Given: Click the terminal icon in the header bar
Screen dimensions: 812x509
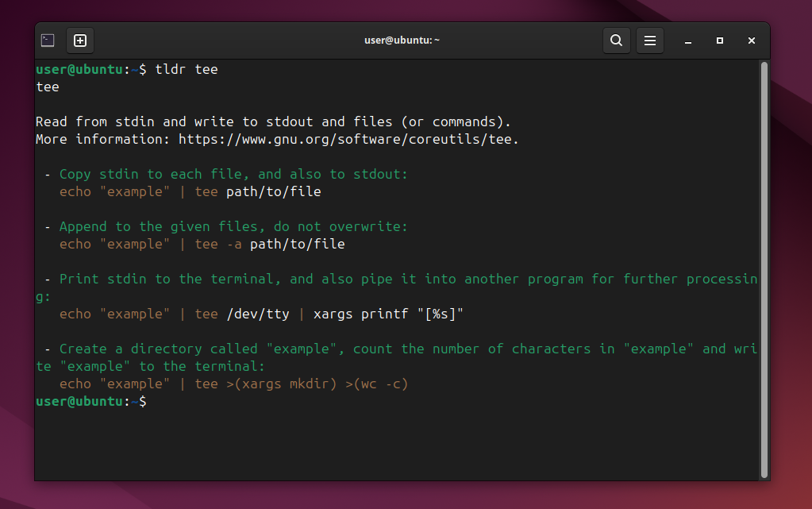Looking at the screenshot, I should coord(48,40).
